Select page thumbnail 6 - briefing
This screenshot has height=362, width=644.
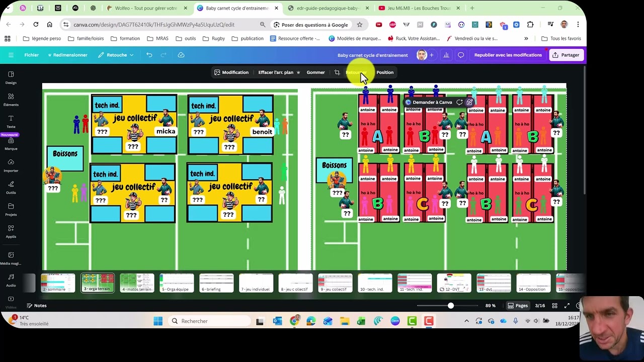[216, 283]
